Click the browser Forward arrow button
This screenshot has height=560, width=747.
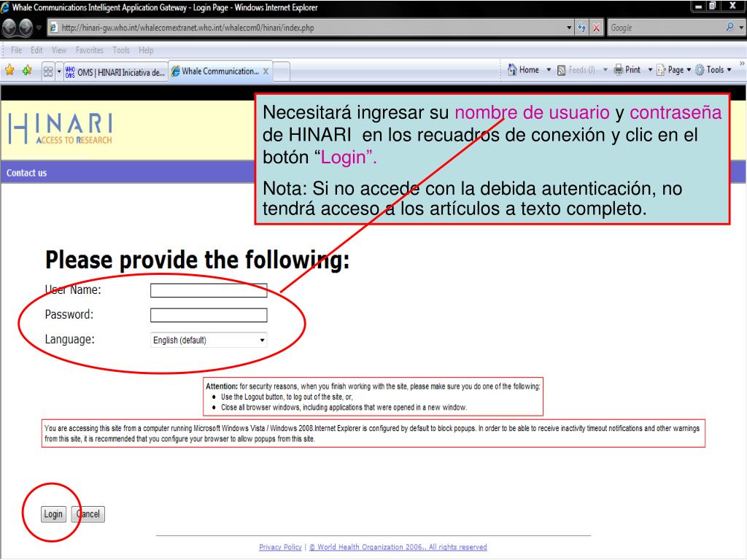(x=26, y=28)
